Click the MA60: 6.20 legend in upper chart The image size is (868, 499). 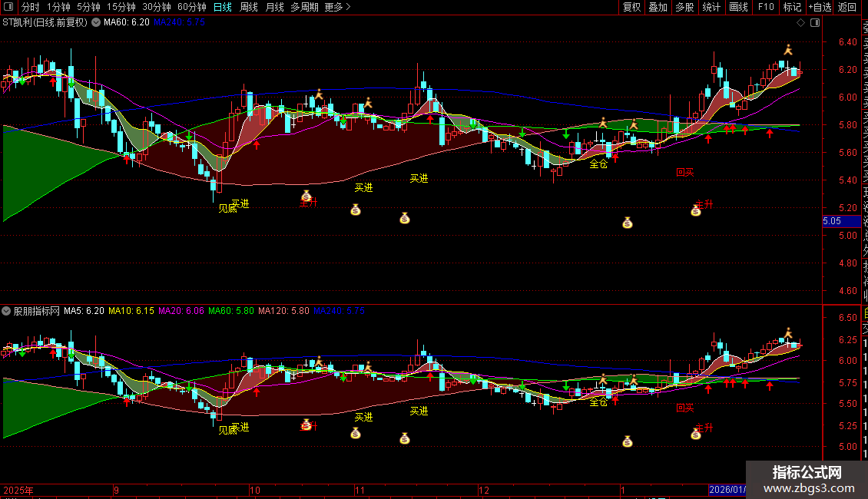[126, 23]
